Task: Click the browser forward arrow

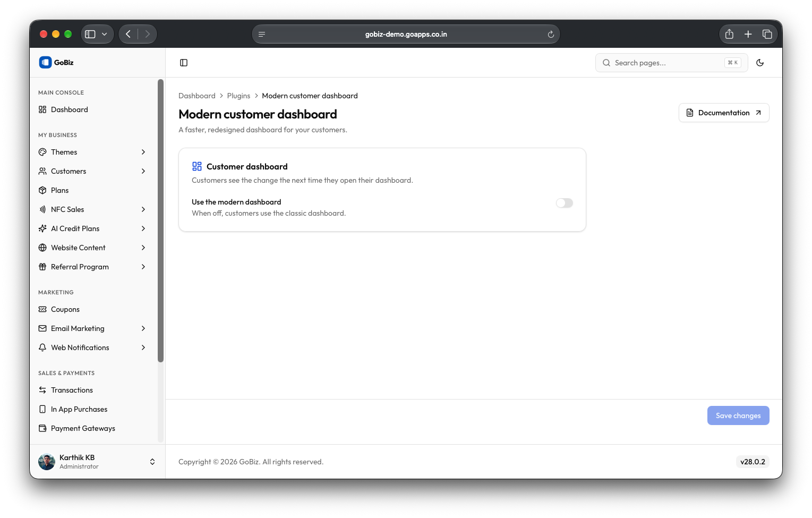Action: pos(147,34)
